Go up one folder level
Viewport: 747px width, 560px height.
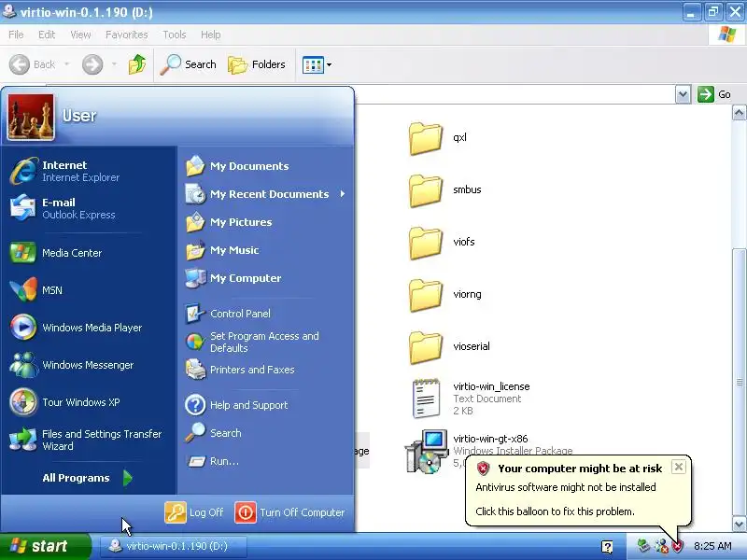point(136,64)
